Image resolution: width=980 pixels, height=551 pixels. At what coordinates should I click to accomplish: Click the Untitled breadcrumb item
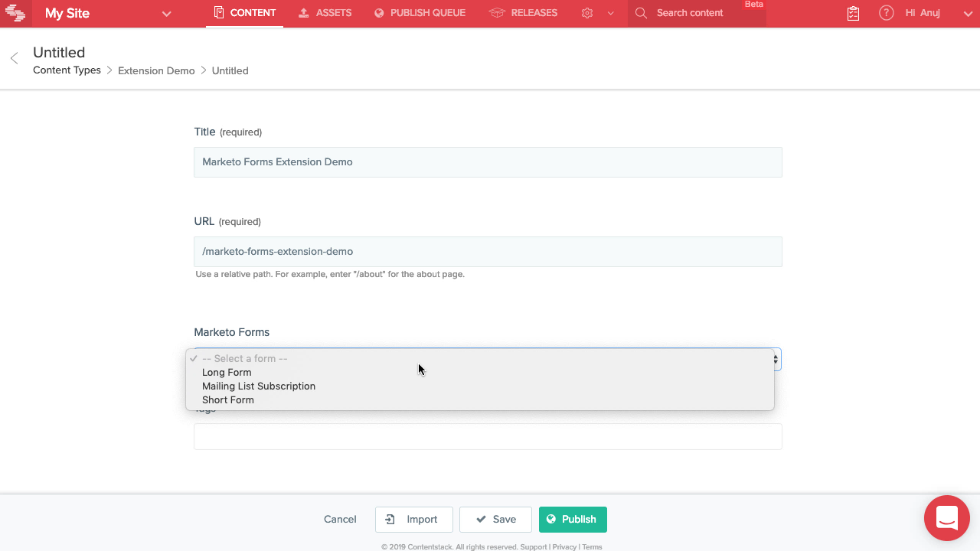[230, 70]
